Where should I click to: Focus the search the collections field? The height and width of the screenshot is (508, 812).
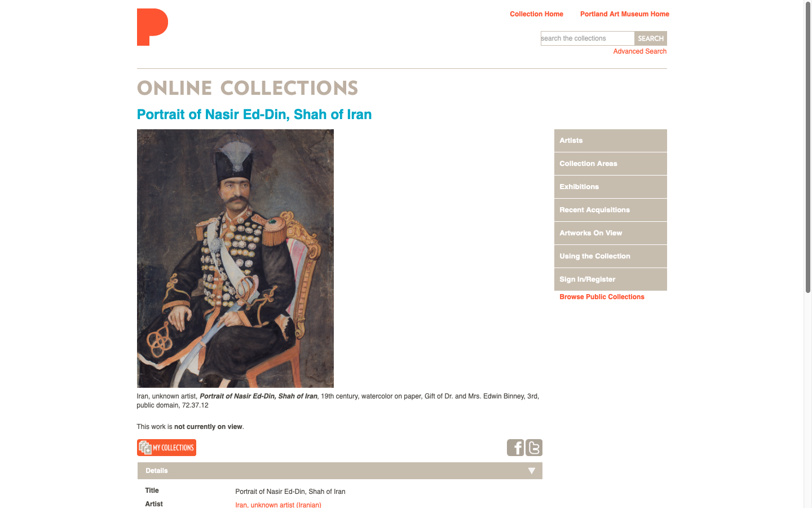588,38
